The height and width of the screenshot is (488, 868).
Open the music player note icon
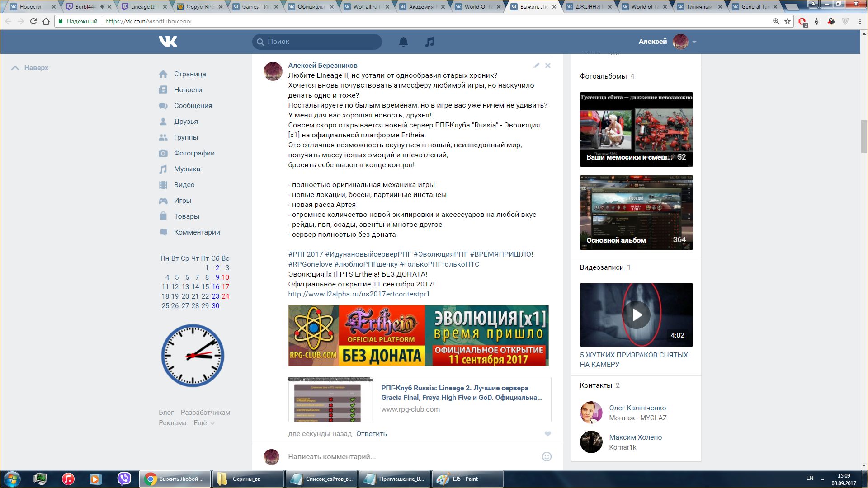point(429,42)
